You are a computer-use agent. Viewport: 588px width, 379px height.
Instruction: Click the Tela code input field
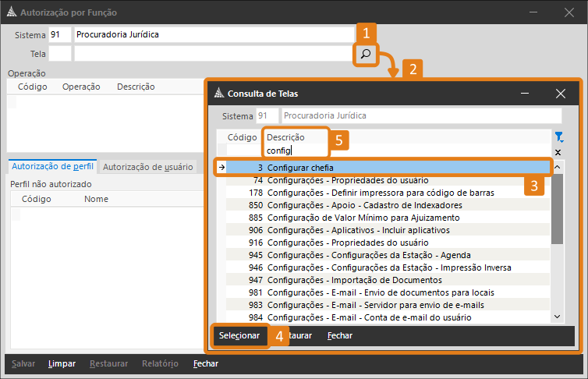coord(60,54)
